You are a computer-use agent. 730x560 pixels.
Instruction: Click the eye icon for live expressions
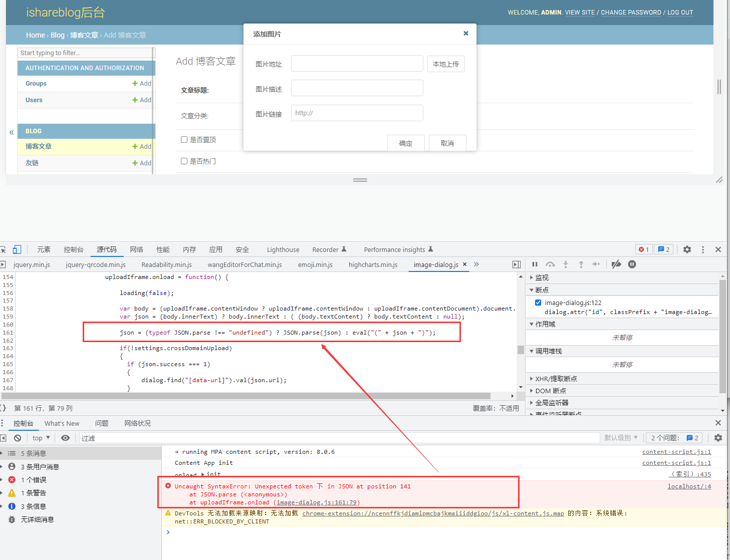(65, 438)
